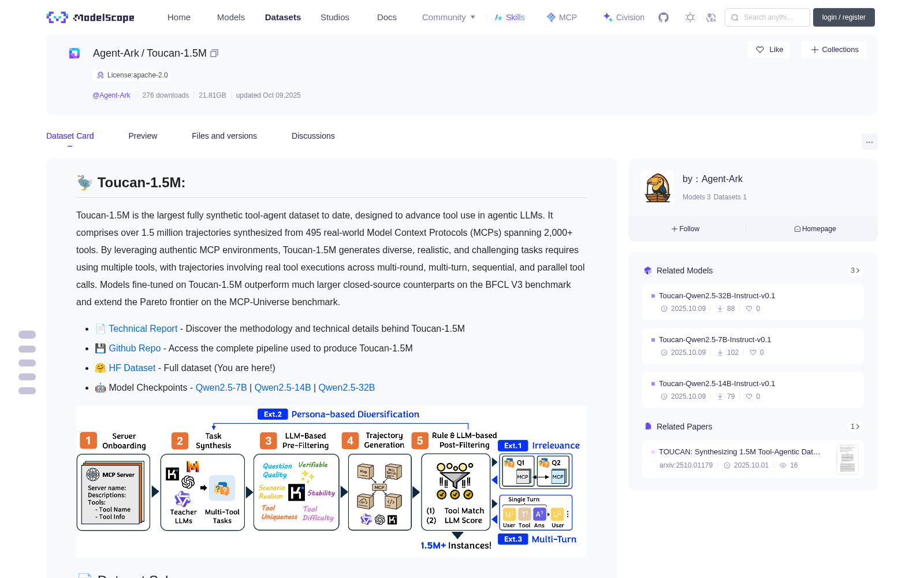The width and height of the screenshot is (924, 578).
Task: Click the login / register button
Action: tap(844, 17)
